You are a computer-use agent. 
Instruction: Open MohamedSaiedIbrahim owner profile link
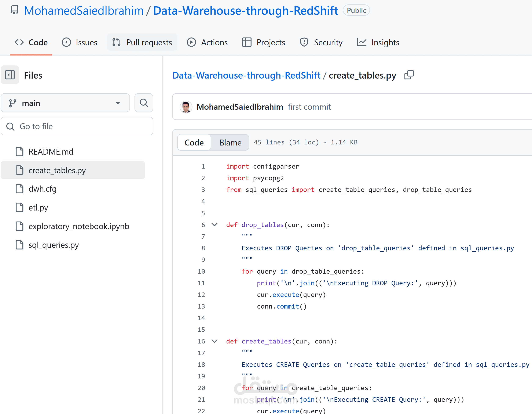click(84, 11)
